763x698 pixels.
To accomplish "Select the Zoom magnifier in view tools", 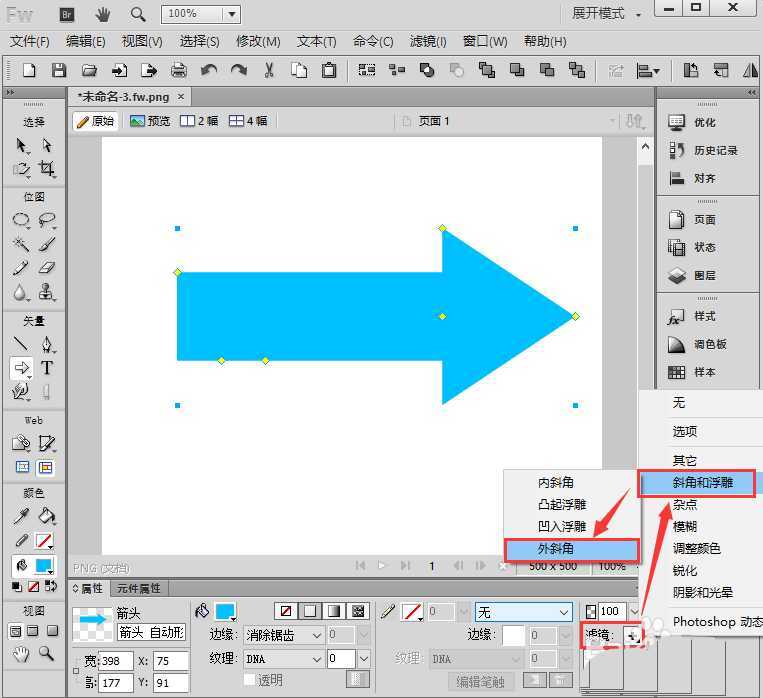I will pyautogui.click(x=46, y=654).
